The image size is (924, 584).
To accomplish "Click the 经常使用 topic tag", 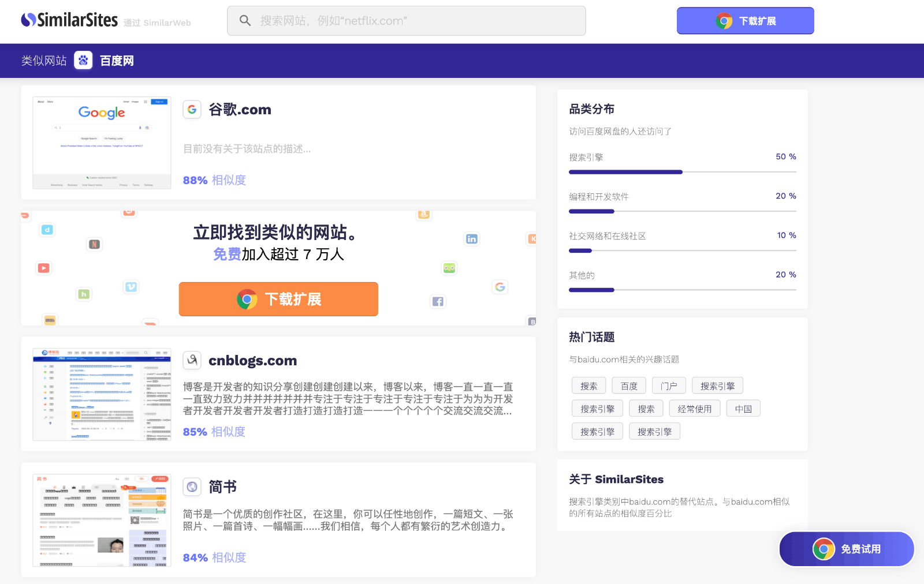I will pyautogui.click(x=695, y=409).
